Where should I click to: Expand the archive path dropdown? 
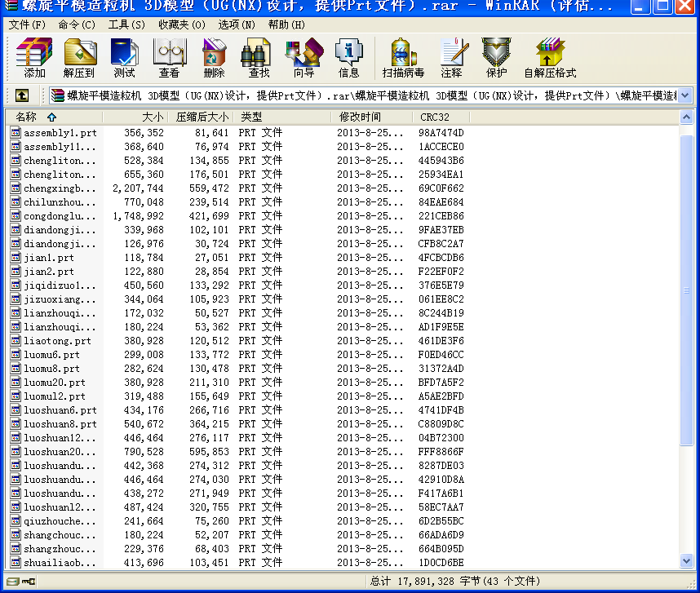coord(684,95)
